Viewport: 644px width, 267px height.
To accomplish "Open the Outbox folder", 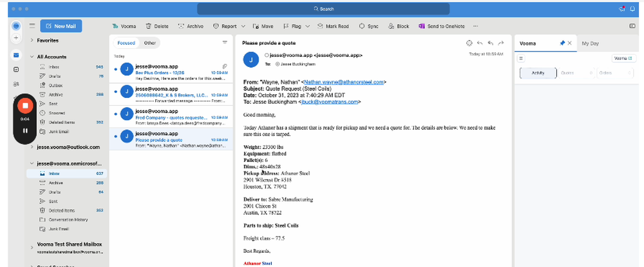I will [x=66, y=85].
